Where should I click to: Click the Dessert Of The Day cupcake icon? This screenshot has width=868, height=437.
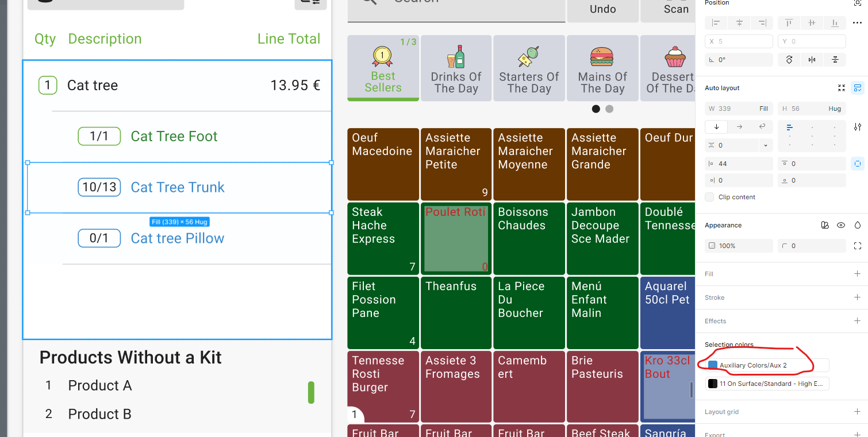(x=675, y=57)
